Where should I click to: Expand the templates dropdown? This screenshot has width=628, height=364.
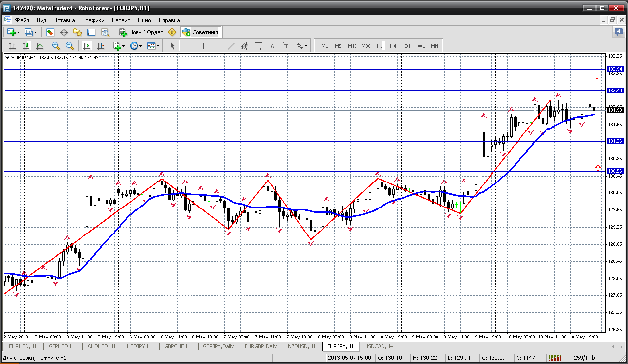tap(158, 46)
